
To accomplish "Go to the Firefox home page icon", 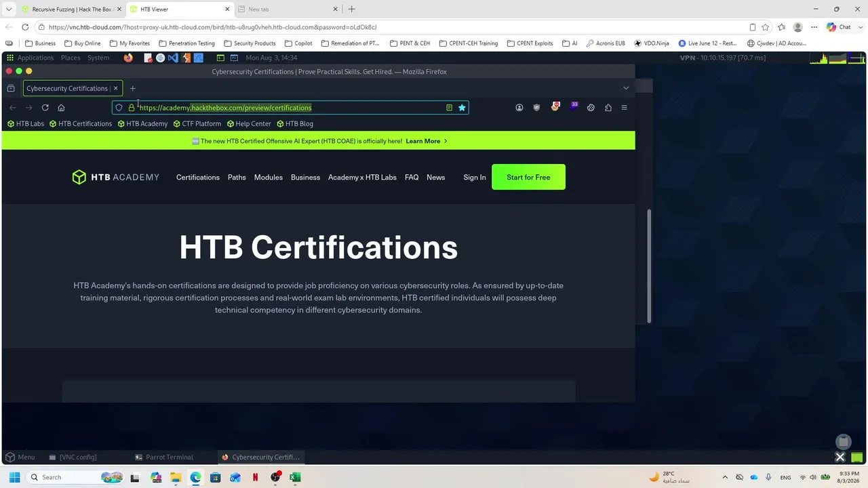I will click(61, 108).
